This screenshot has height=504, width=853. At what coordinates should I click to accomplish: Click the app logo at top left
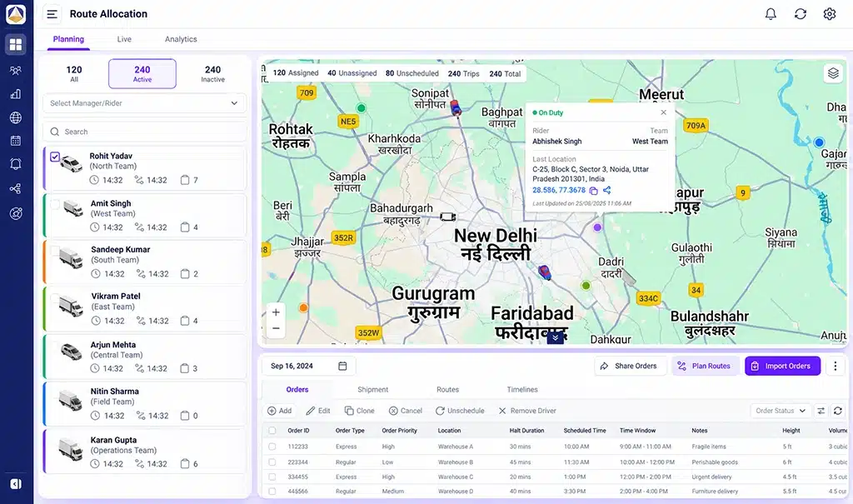pos(16,15)
